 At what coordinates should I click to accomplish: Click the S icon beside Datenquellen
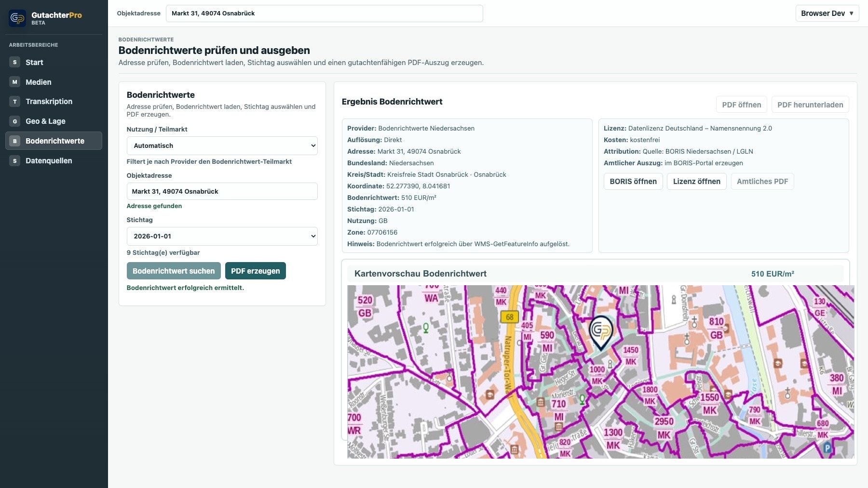(15, 161)
